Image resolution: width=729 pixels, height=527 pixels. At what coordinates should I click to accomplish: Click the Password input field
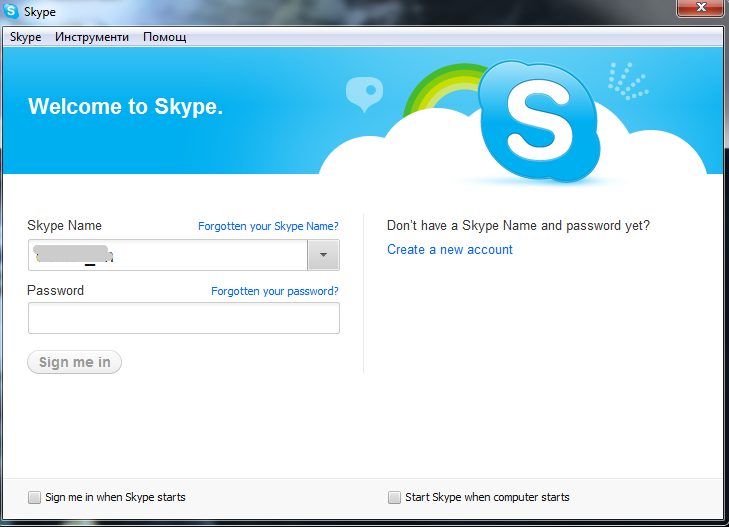point(184,318)
